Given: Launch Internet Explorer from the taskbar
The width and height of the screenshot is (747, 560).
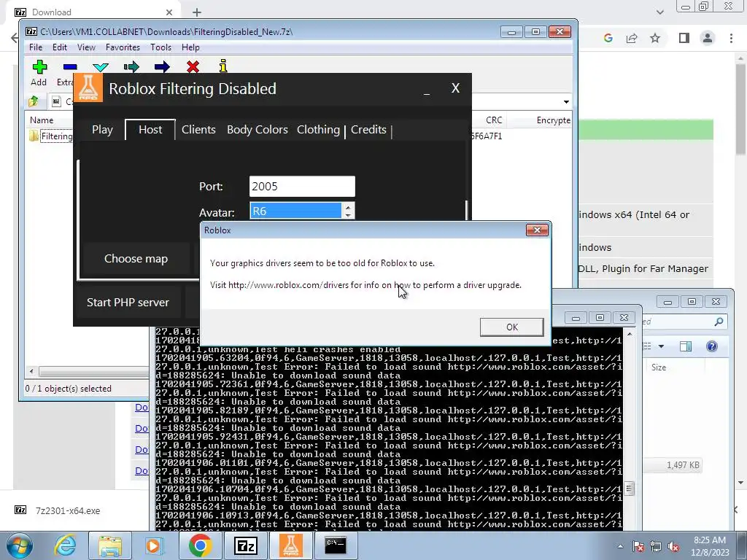Looking at the screenshot, I should coord(65,545).
